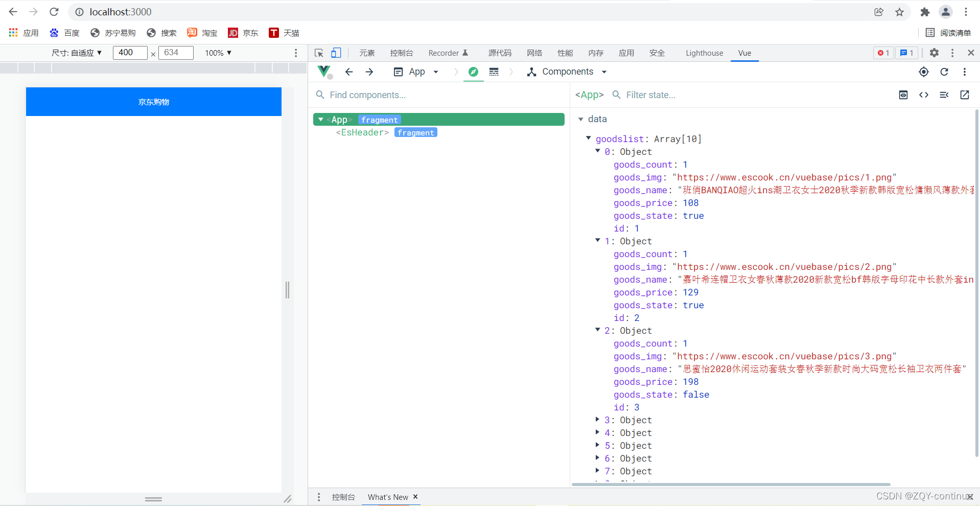Open the 淘宝 bookmark

point(202,33)
